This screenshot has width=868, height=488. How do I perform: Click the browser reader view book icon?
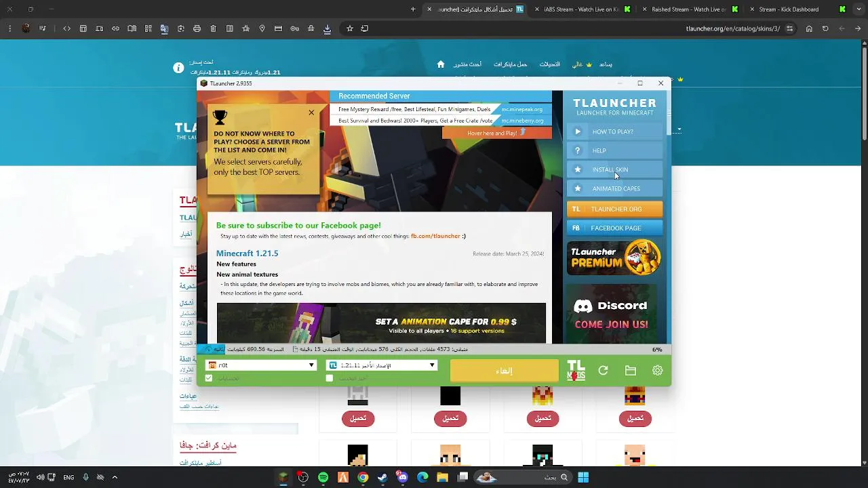132,28
